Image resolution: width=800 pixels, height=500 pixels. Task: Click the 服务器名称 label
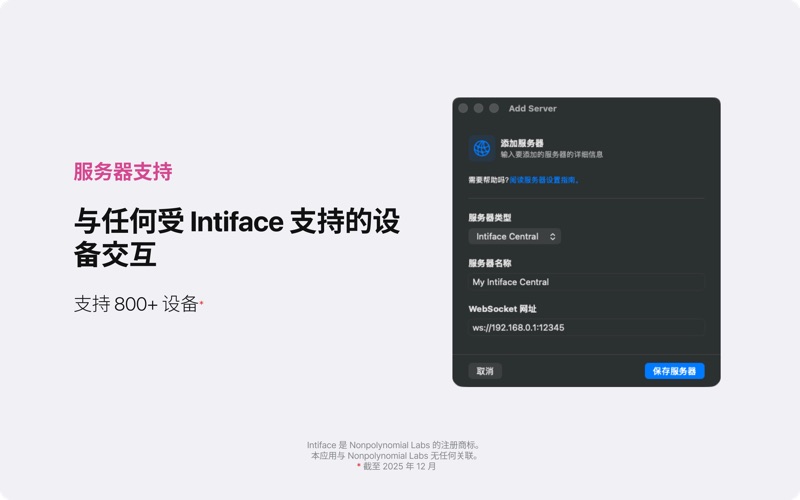pyautogui.click(x=490, y=263)
